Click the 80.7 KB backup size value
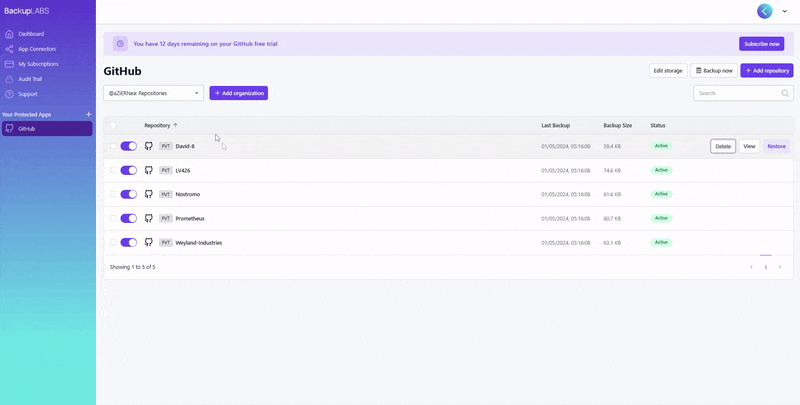 pyautogui.click(x=612, y=219)
